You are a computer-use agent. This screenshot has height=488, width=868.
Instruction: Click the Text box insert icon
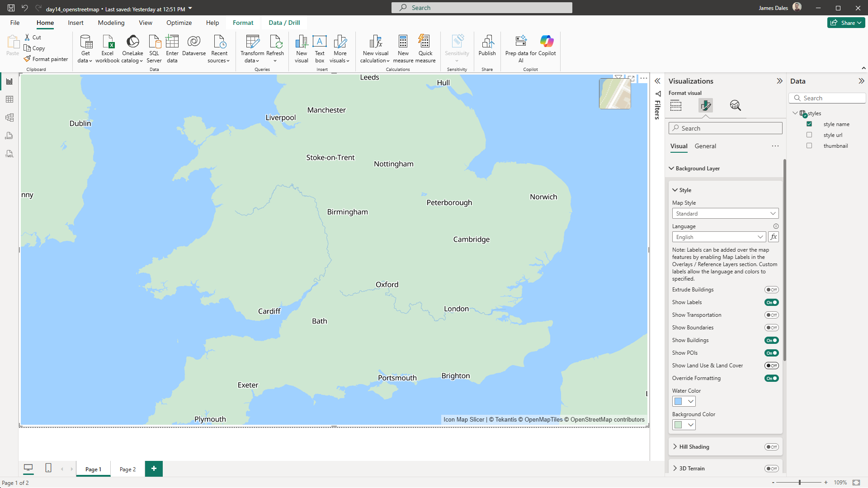[320, 47]
